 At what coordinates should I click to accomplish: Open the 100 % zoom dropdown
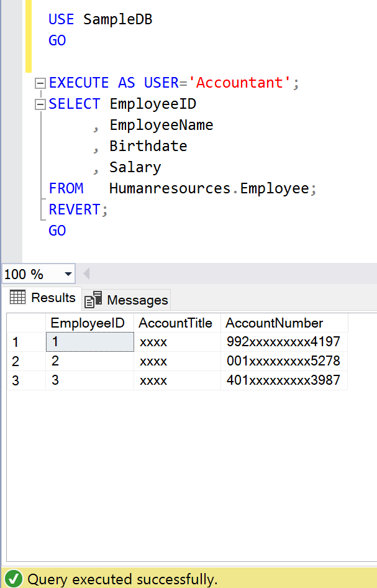(67, 274)
